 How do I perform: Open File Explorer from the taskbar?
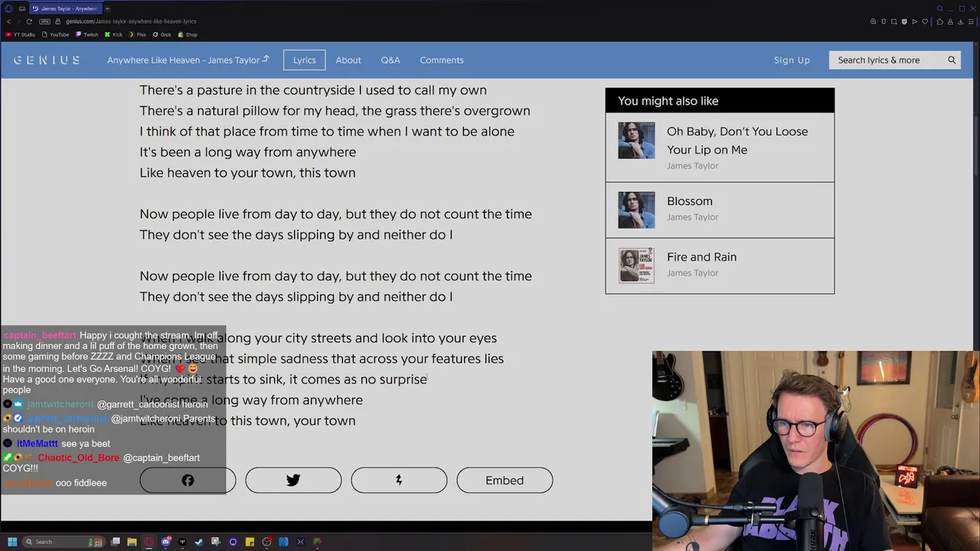coord(132,542)
